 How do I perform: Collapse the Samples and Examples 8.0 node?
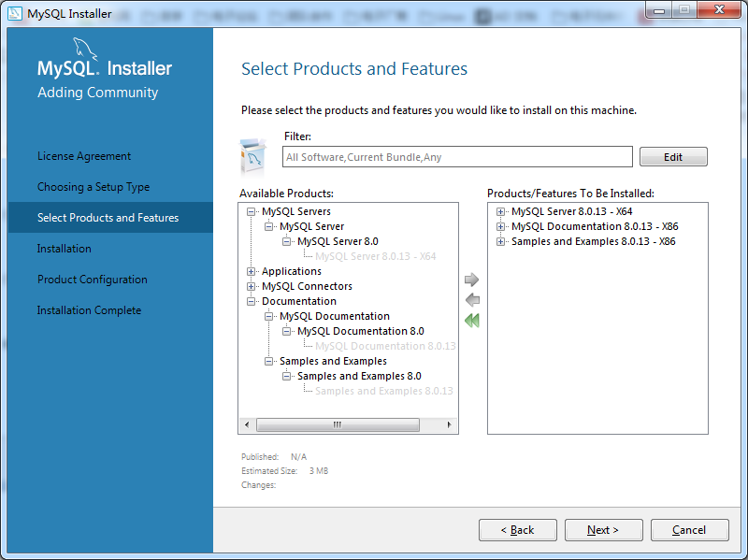tap(286, 377)
